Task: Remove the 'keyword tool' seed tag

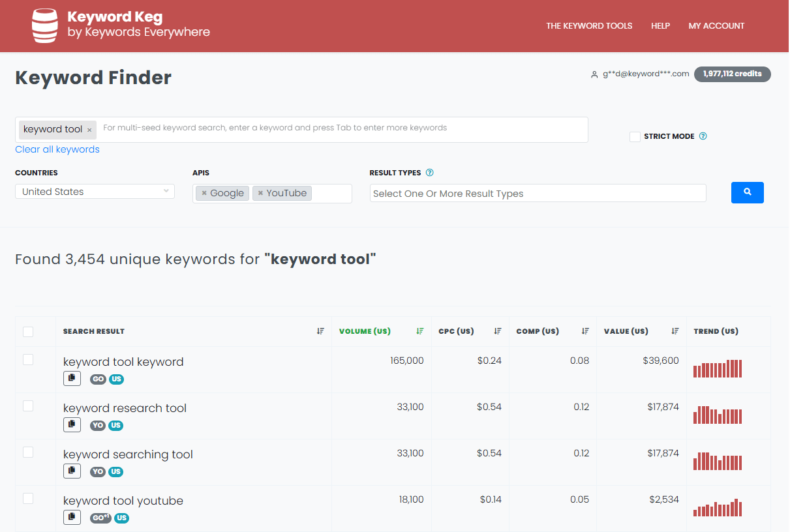Action: pyautogui.click(x=89, y=130)
